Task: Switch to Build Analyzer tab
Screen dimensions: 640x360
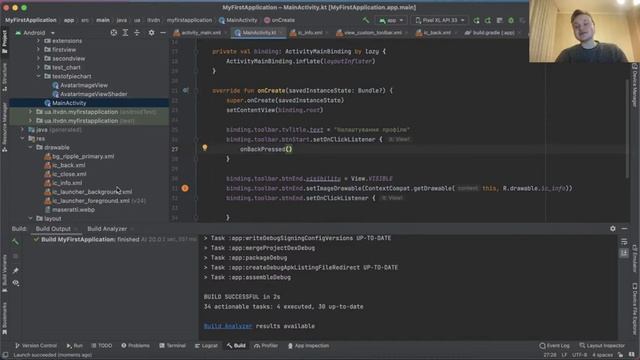Action: click(x=107, y=229)
